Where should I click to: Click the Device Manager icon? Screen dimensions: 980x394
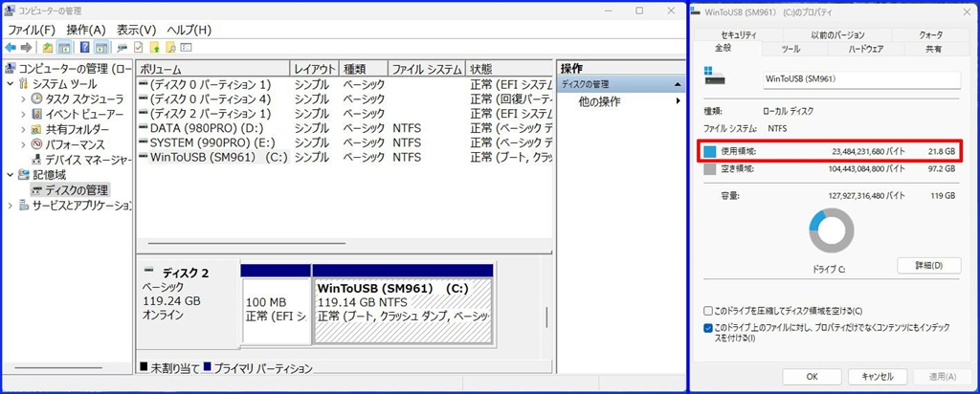[37, 159]
